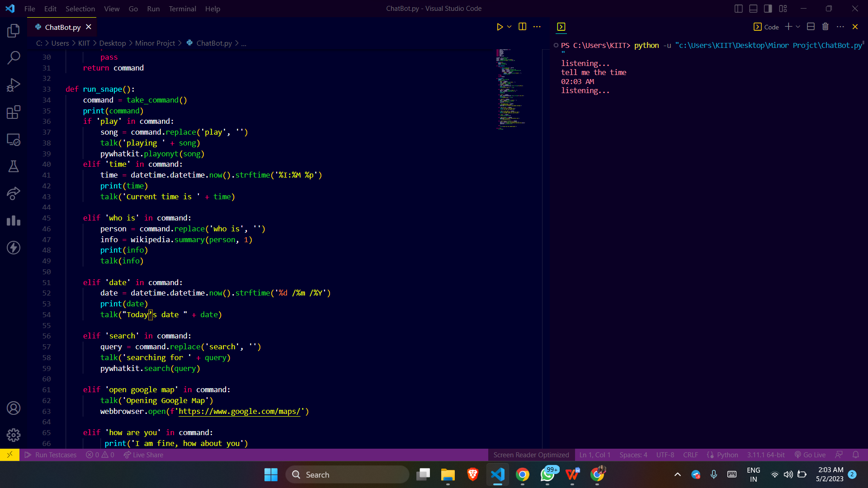Viewport: 868px width, 488px height.
Task: Open the Search view in activity bar
Action: point(14,58)
